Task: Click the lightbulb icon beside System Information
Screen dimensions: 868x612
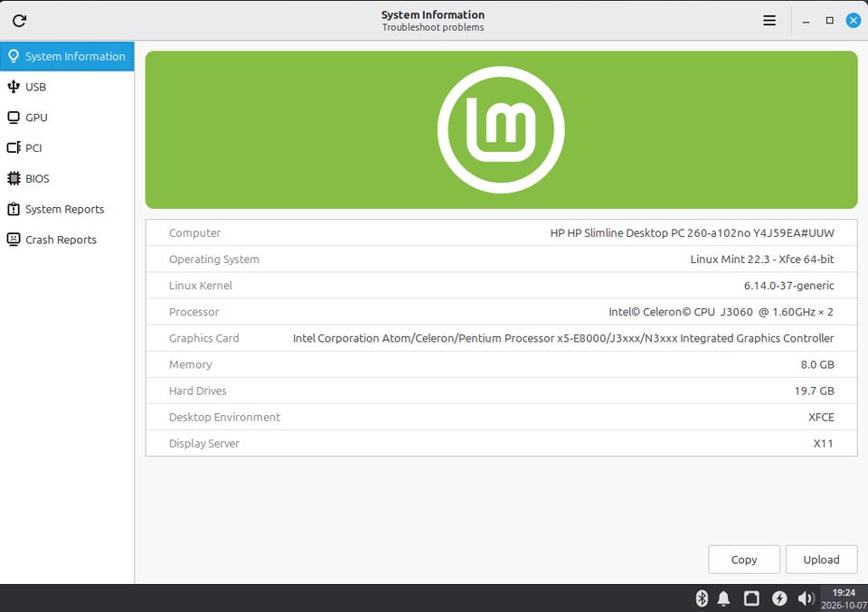Action: tap(14, 56)
